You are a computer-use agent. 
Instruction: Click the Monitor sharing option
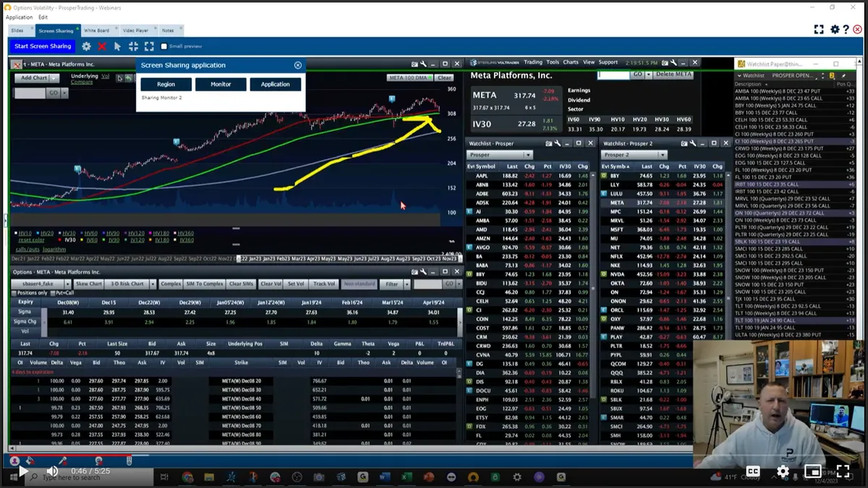tap(221, 83)
